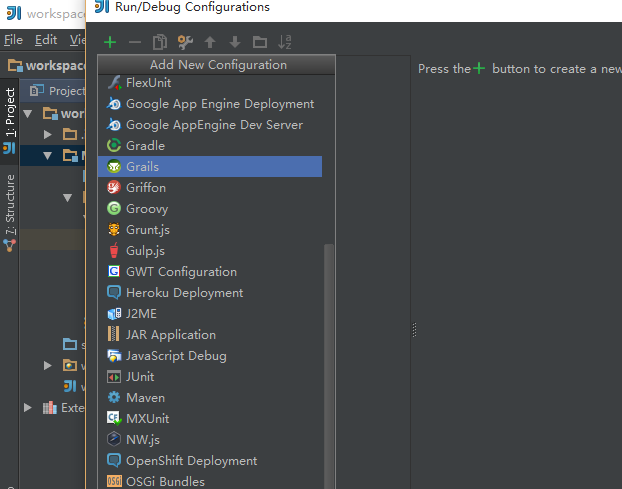Choose Heroku Deployment entry

tap(210, 293)
